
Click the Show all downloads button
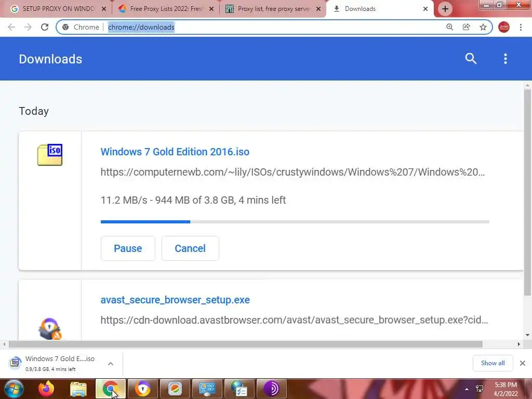point(493,363)
